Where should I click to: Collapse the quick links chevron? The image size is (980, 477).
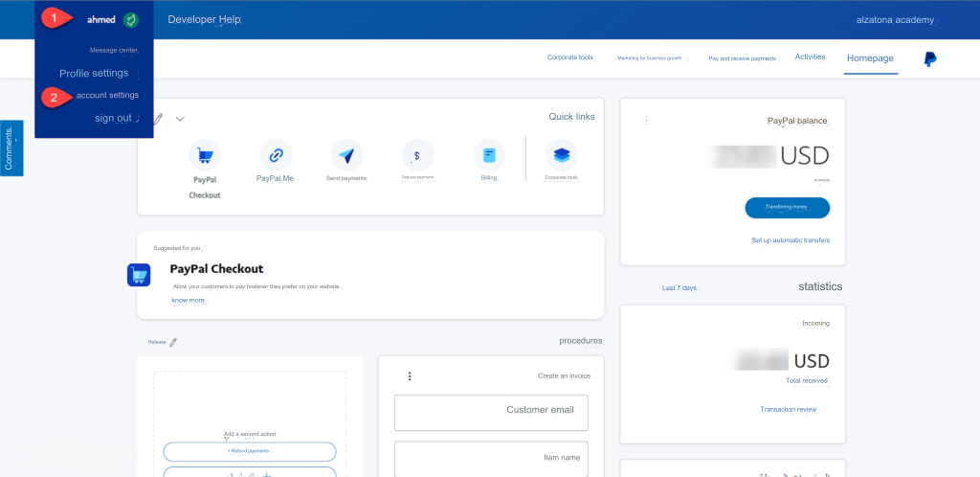(180, 119)
